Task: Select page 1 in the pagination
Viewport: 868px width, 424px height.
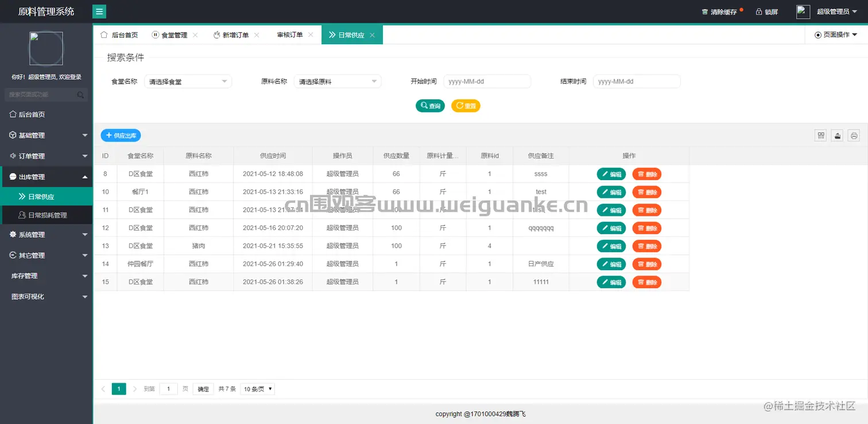Action: point(119,389)
